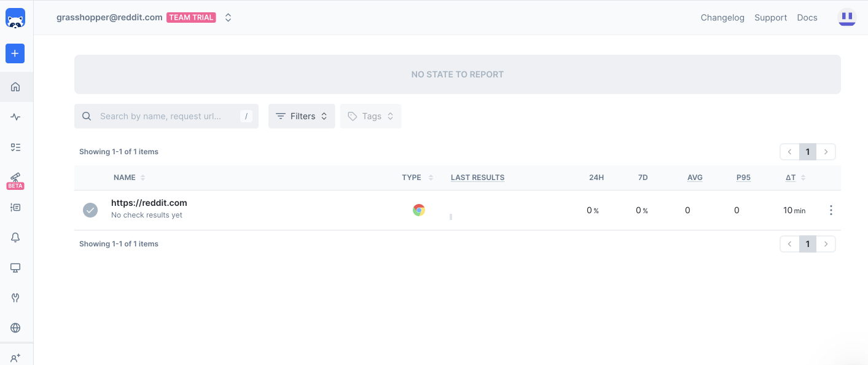This screenshot has width=868, height=365.
Task: Open the Filters dropdown
Action: (x=302, y=116)
